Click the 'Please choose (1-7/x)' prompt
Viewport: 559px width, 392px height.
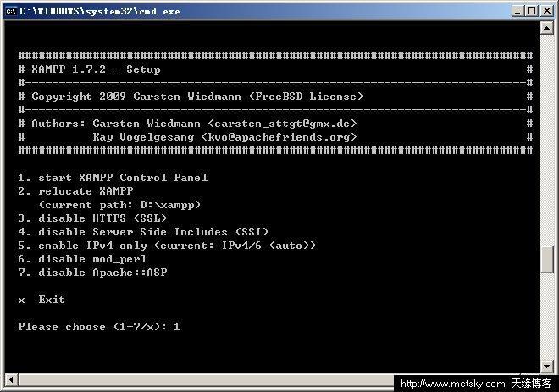[x=92, y=327]
